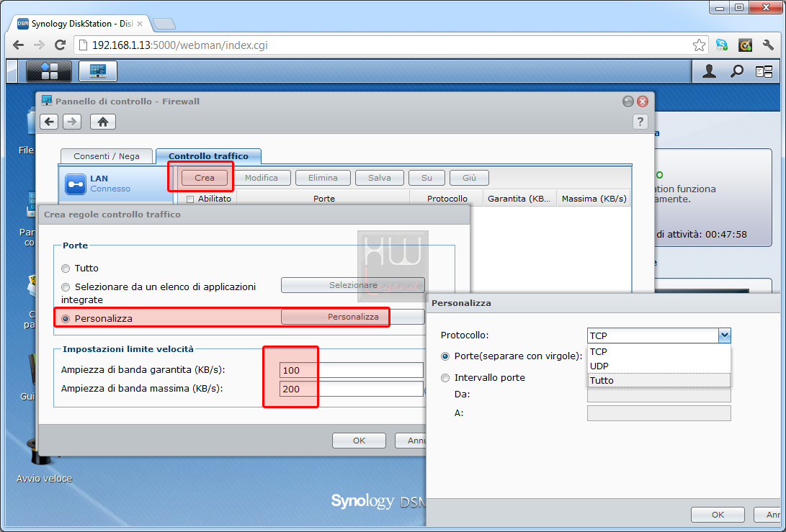Open Firewall help question mark

(640, 122)
